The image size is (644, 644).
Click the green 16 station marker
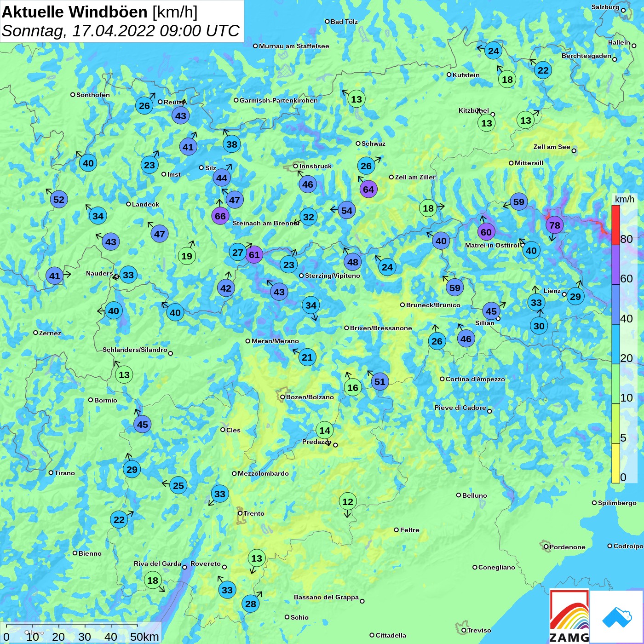coord(353,387)
